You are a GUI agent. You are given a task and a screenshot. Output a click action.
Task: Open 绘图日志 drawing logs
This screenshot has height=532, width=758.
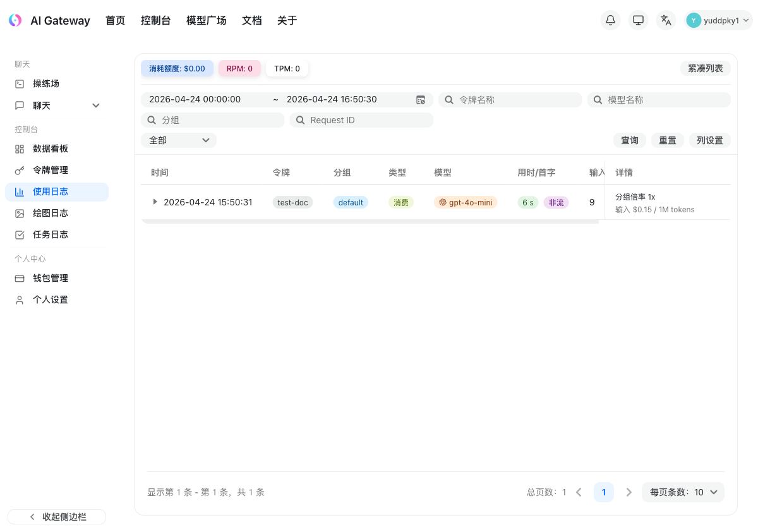57,213
